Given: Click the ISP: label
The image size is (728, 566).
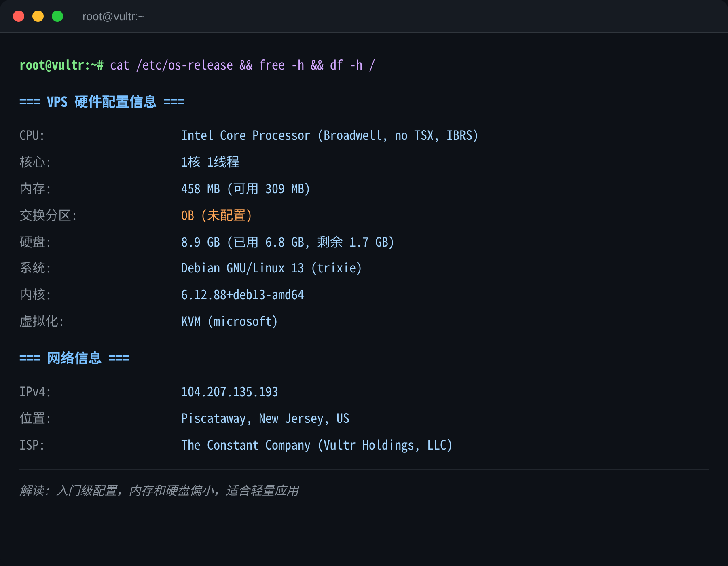Looking at the screenshot, I should click(32, 445).
